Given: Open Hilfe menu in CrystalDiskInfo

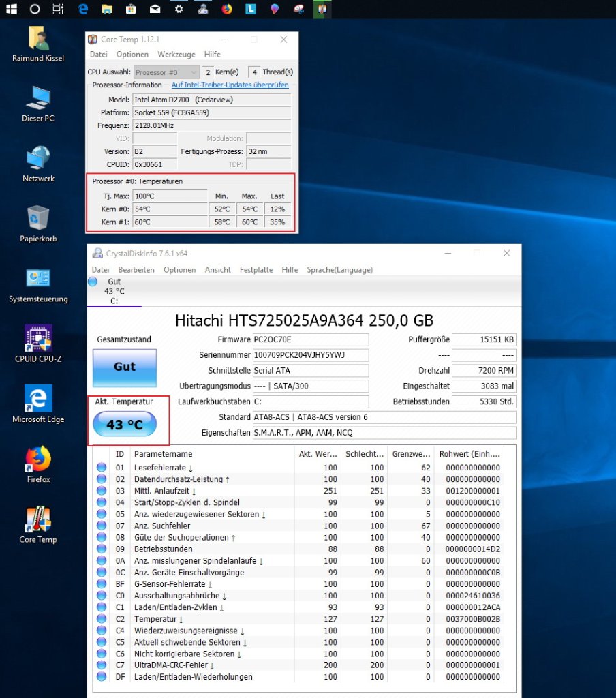Looking at the screenshot, I should (290, 270).
